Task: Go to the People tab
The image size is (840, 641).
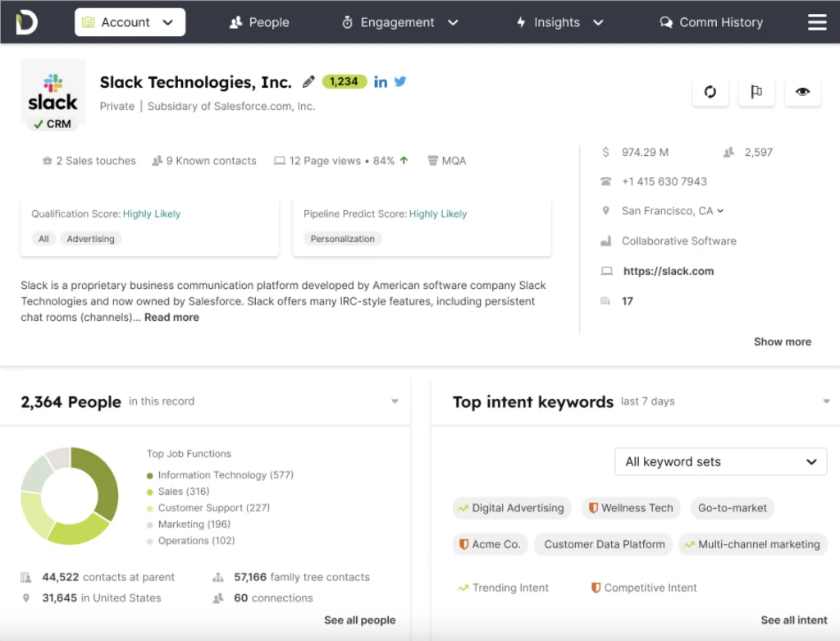Action: pyautogui.click(x=259, y=22)
